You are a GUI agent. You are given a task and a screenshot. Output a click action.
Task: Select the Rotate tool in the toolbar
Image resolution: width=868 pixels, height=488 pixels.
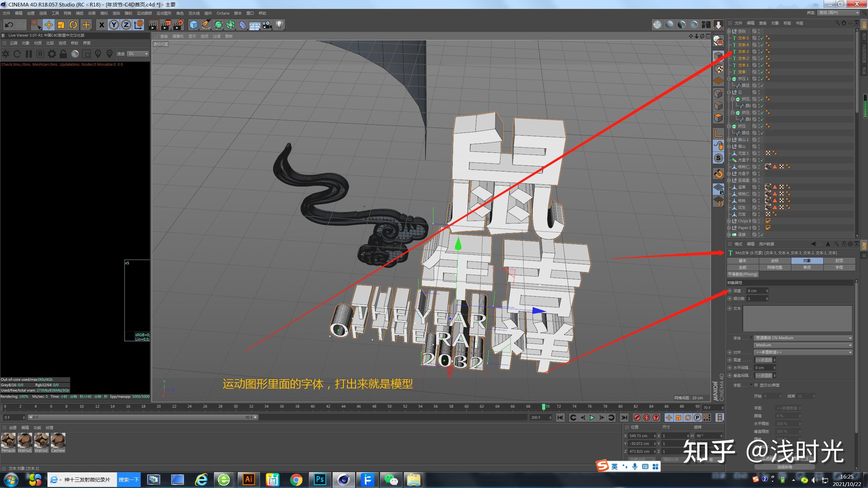coord(73,25)
